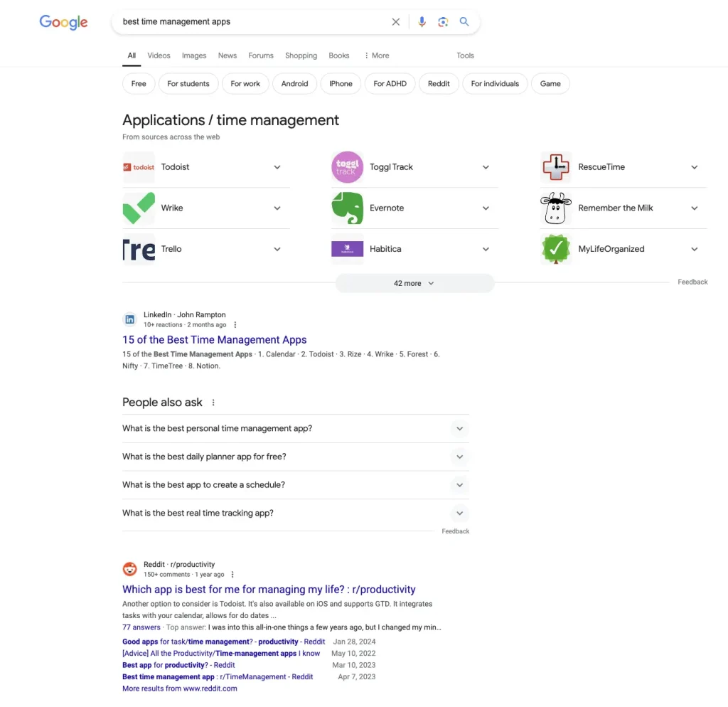Switch to the Images tab
This screenshot has width=728, height=707.
click(193, 55)
